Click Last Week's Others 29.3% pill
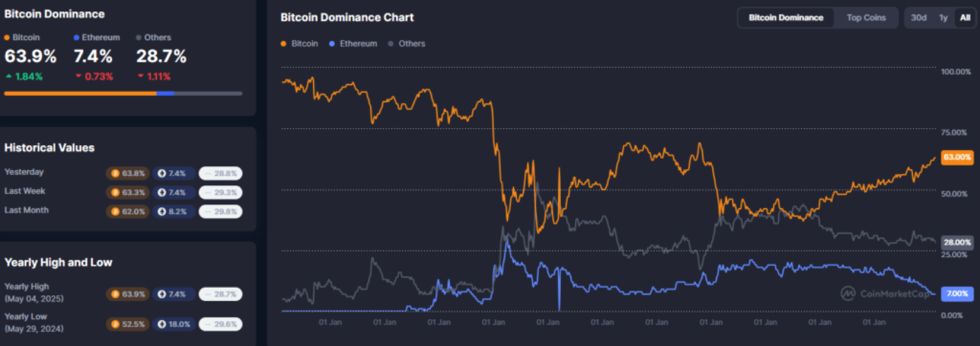 pos(221,193)
